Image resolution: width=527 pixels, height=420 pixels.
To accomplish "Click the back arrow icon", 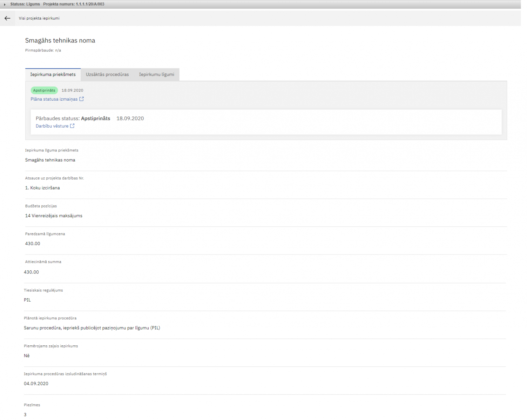I will point(7,18).
